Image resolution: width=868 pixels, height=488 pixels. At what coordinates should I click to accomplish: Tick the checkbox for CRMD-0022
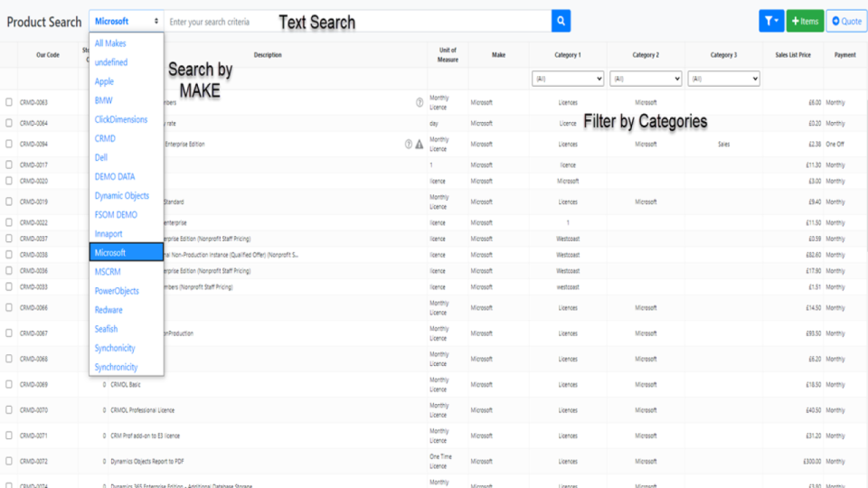pyautogui.click(x=9, y=222)
